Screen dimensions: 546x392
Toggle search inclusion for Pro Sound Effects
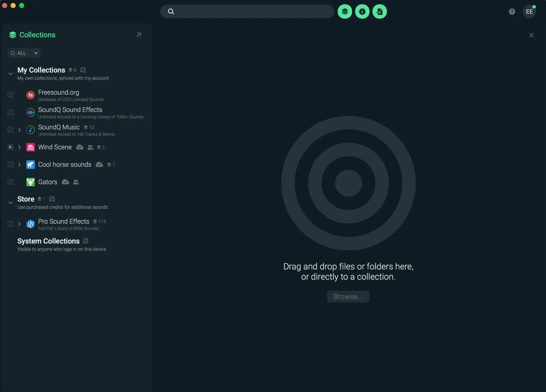point(10,224)
